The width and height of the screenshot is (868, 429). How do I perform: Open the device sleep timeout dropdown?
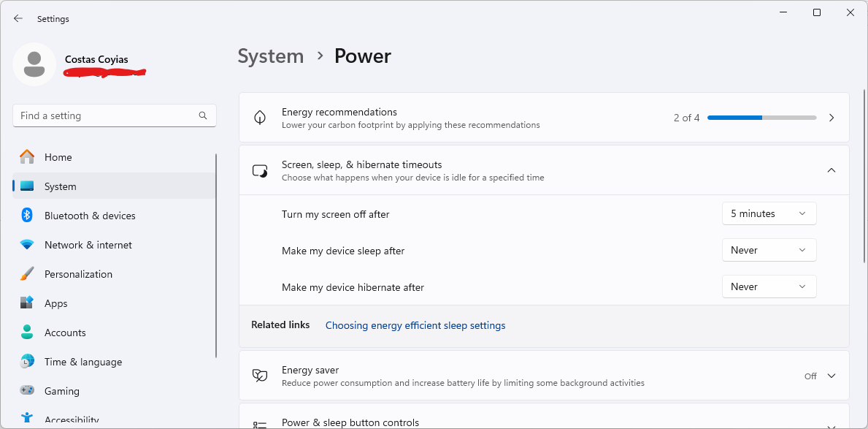point(769,250)
